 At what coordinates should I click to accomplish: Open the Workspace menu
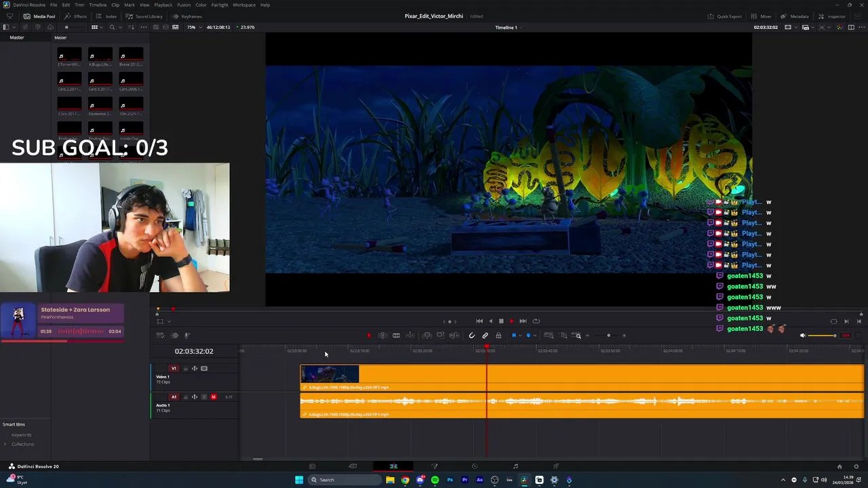[244, 5]
